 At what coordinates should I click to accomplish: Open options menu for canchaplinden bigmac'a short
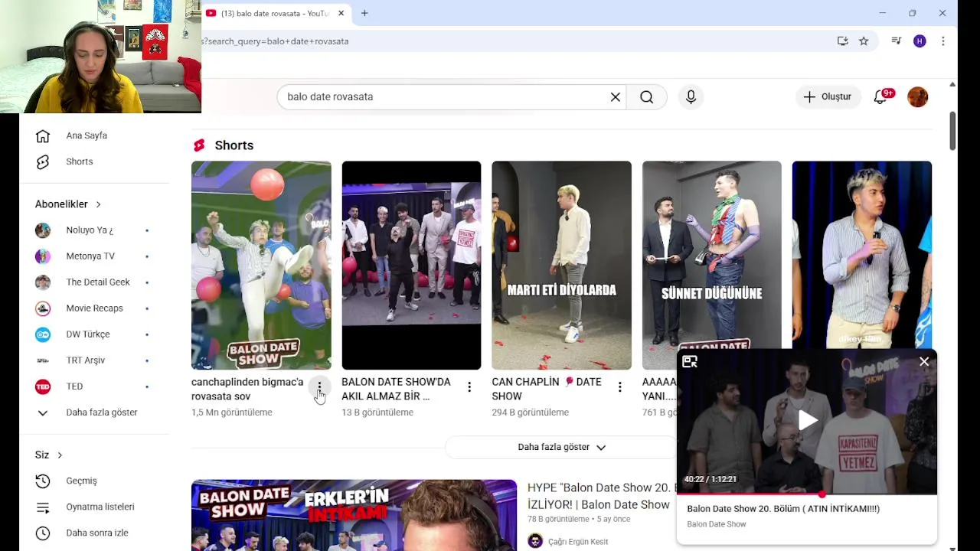(x=319, y=387)
